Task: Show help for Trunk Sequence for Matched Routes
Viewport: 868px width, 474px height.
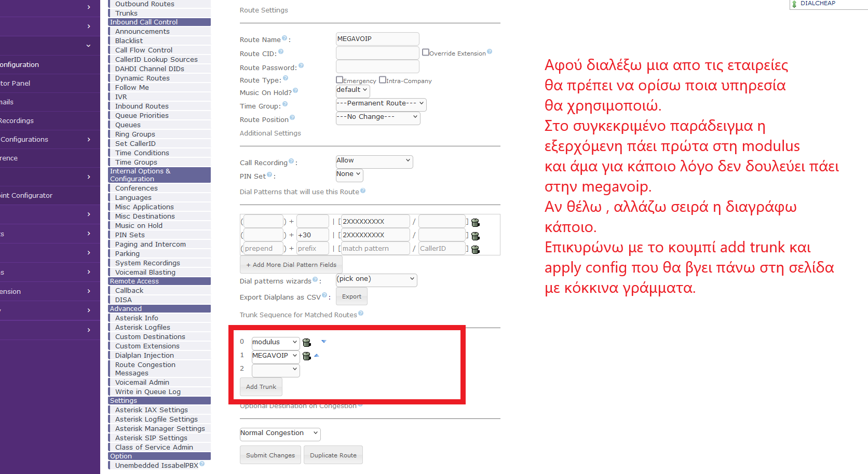Action: pyautogui.click(x=361, y=313)
